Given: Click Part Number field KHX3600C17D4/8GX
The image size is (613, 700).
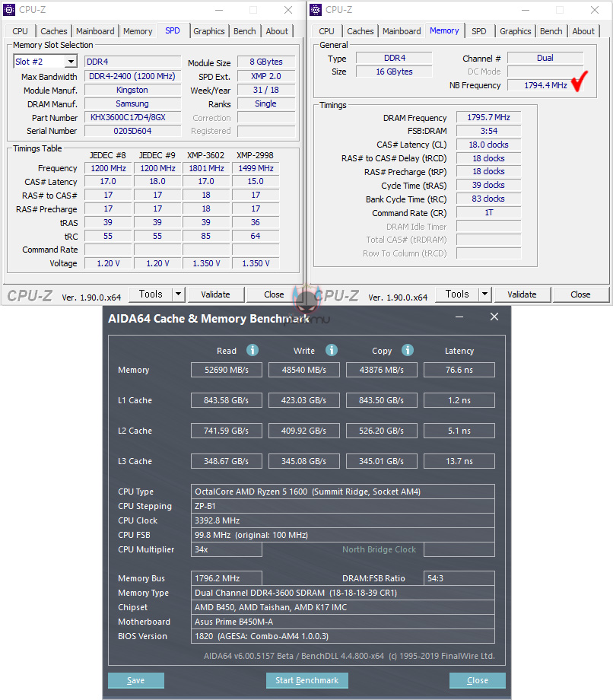Looking at the screenshot, I should pyautogui.click(x=132, y=117).
